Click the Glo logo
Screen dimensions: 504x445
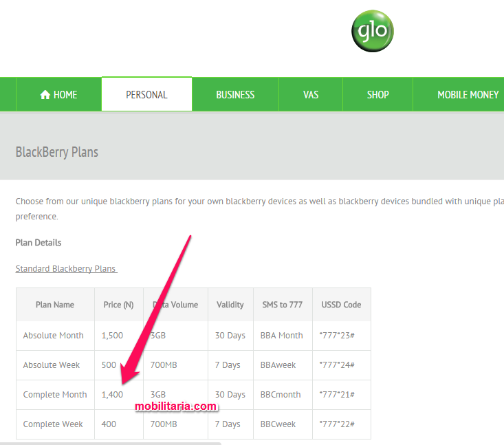372,31
